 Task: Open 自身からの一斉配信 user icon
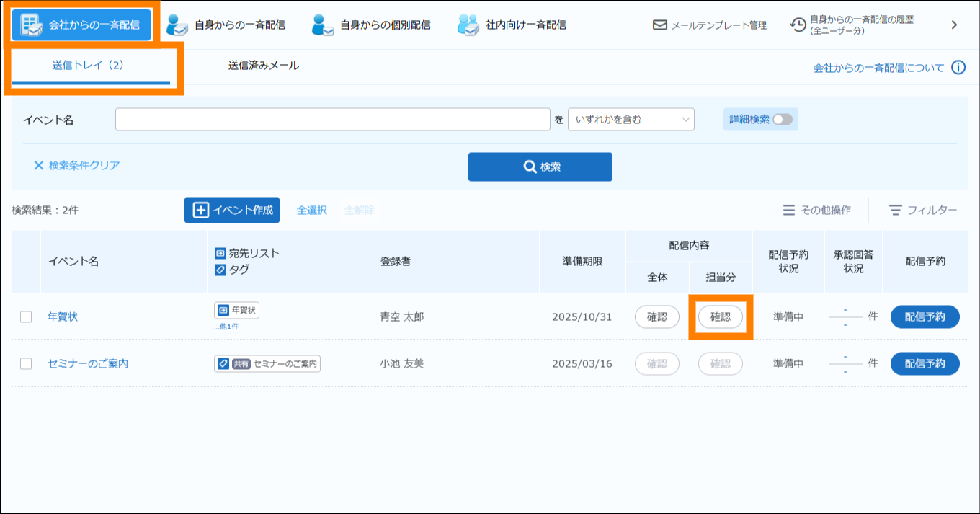[177, 25]
